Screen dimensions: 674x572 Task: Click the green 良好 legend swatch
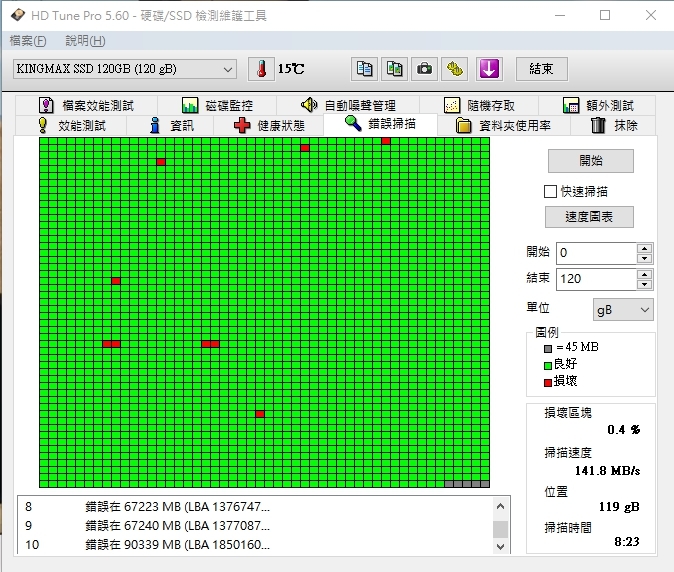[x=548, y=366]
